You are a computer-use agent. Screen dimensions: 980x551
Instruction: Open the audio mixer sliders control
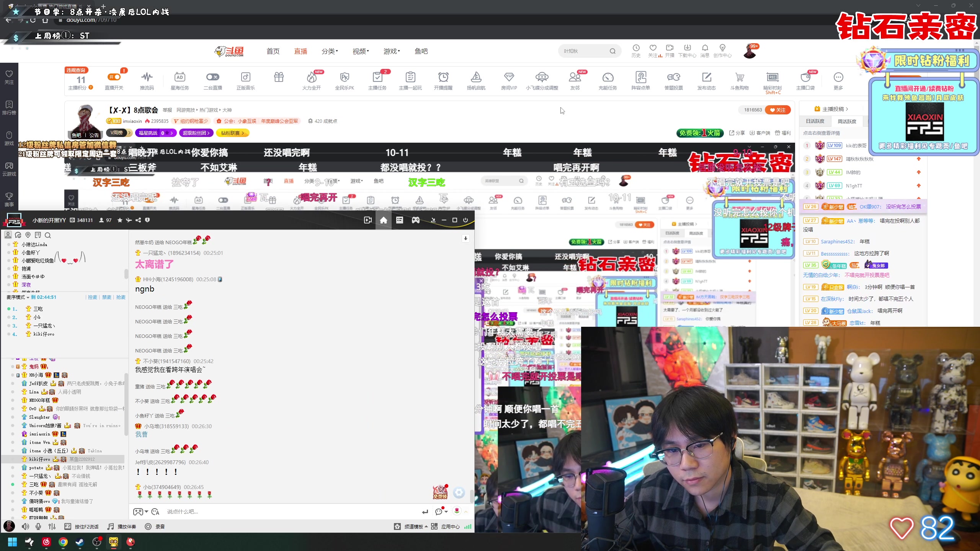pos(52,526)
